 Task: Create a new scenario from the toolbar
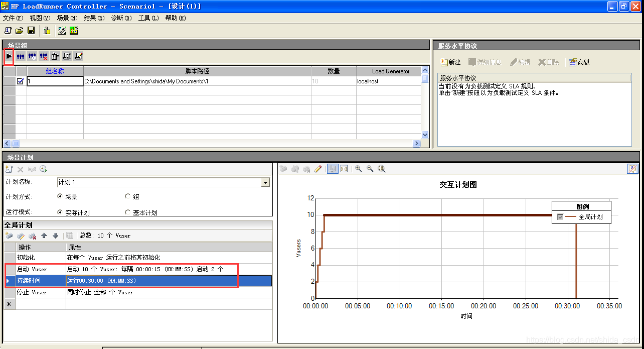[x=8, y=30]
